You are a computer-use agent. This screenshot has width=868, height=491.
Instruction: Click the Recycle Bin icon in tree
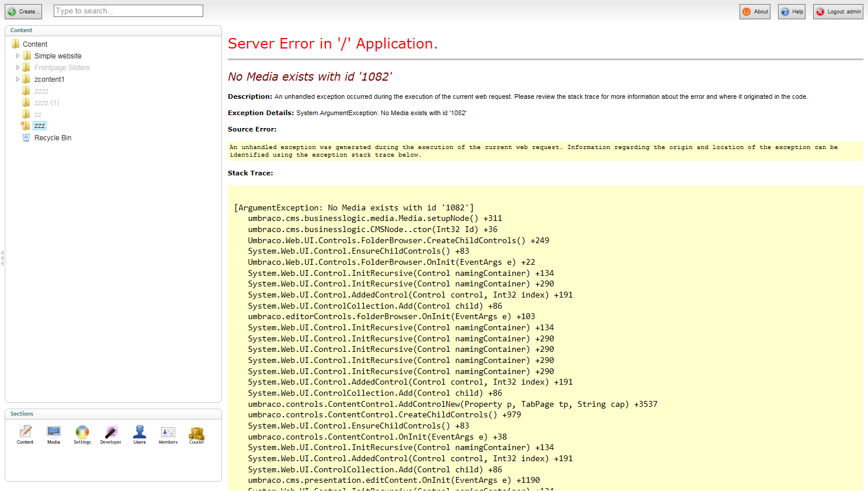click(x=26, y=138)
